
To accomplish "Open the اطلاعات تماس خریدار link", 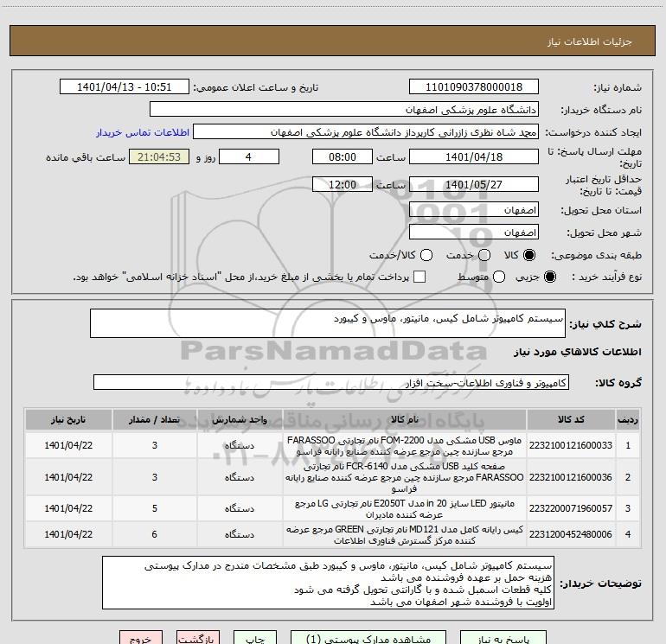I will 143,132.
